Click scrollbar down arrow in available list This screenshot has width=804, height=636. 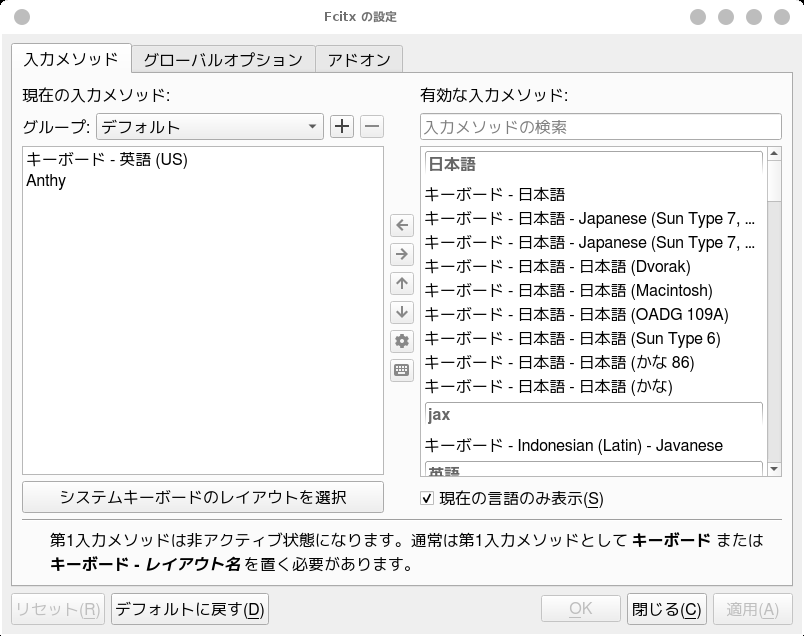tap(774, 469)
